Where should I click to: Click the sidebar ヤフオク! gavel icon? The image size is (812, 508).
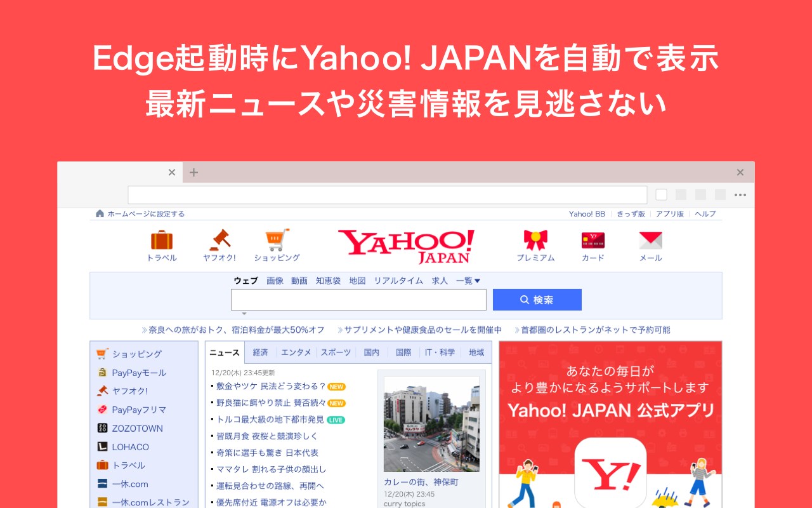102,391
